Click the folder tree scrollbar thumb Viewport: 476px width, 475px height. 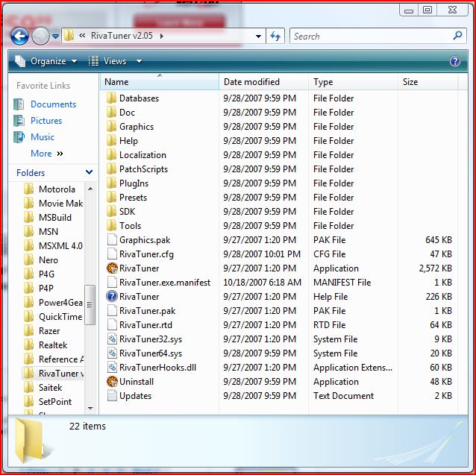click(90, 305)
